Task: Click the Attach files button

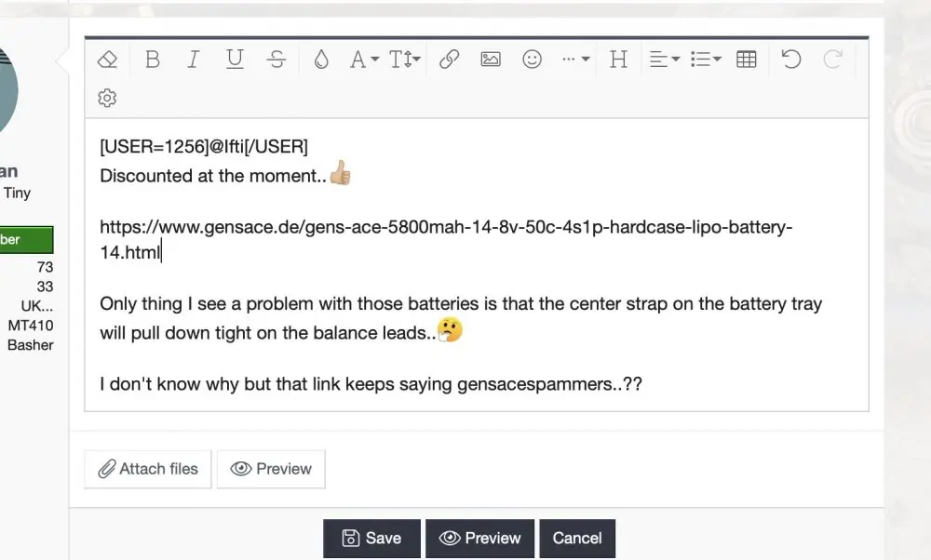Action: tap(148, 469)
